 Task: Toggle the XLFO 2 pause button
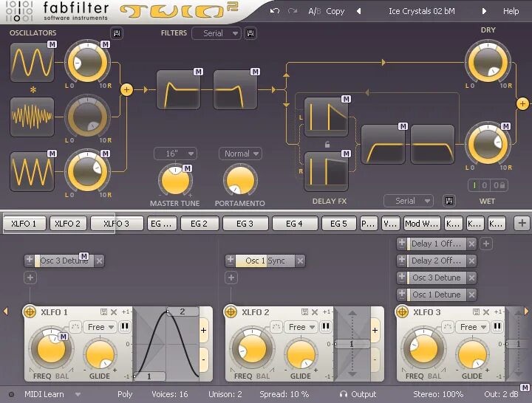click(326, 327)
